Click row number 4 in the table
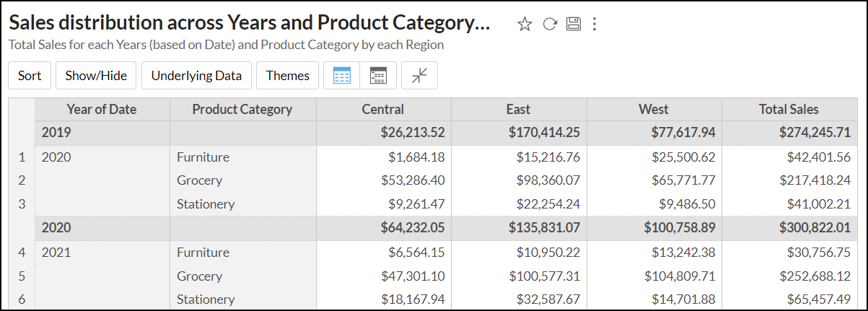Image resolution: width=868 pixels, height=311 pixels. (x=22, y=253)
